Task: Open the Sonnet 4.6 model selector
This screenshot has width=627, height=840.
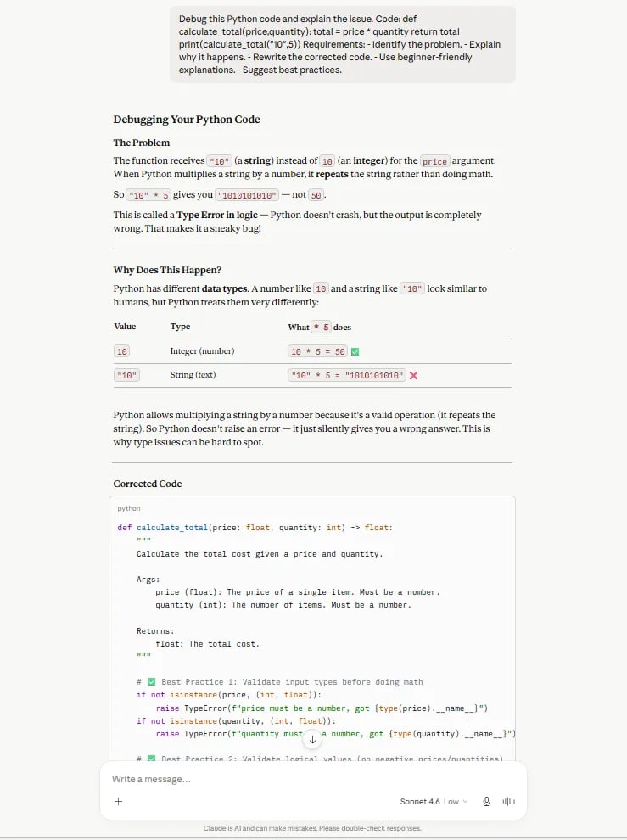Action: (434, 802)
